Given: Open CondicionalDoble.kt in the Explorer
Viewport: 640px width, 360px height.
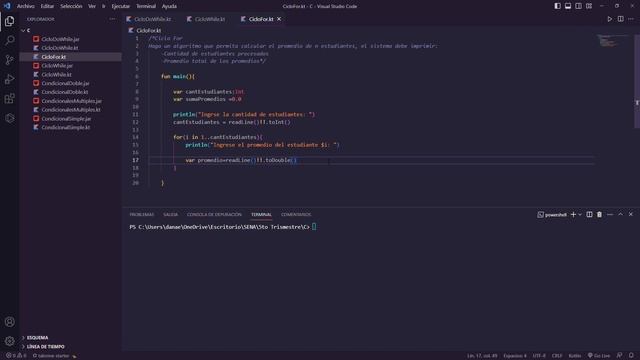Looking at the screenshot, I should 64,92.
